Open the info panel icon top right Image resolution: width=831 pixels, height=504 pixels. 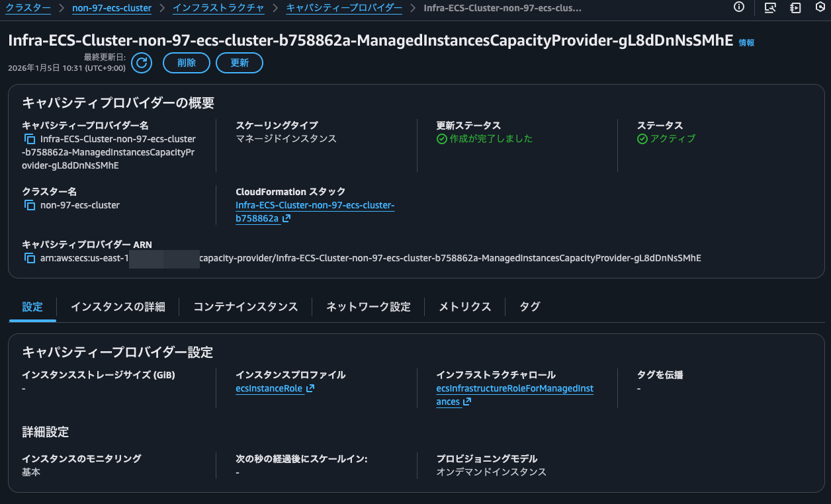pos(739,8)
